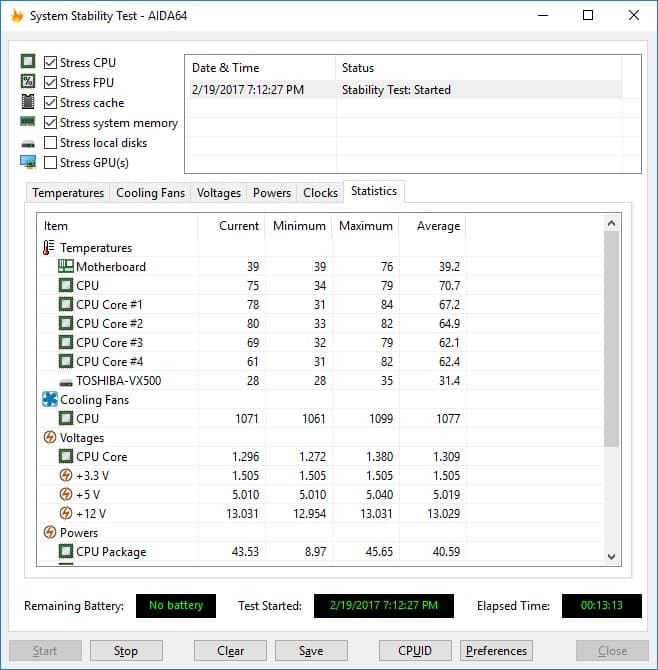Screen dimensions: 658x670
Task: Click the CPU Core voltage row icon
Action: (x=65, y=456)
